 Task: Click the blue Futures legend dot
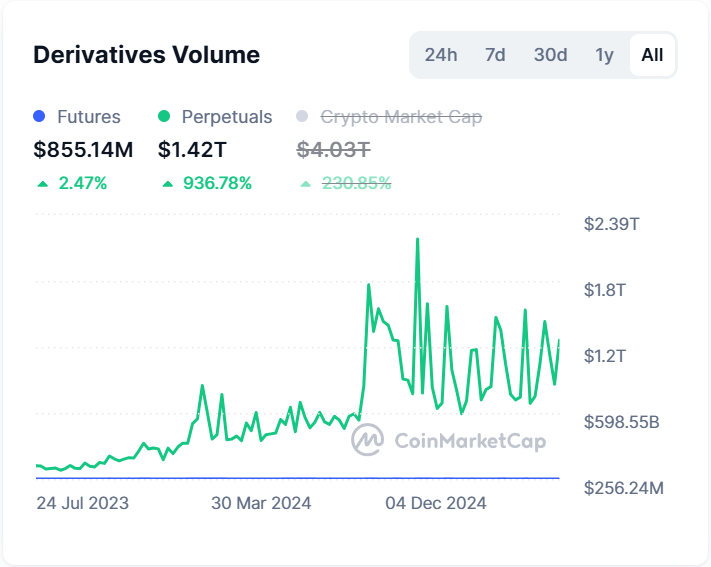40,117
